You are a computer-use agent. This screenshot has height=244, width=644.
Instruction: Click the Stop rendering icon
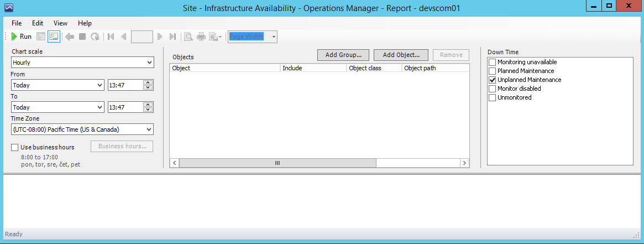click(x=82, y=37)
